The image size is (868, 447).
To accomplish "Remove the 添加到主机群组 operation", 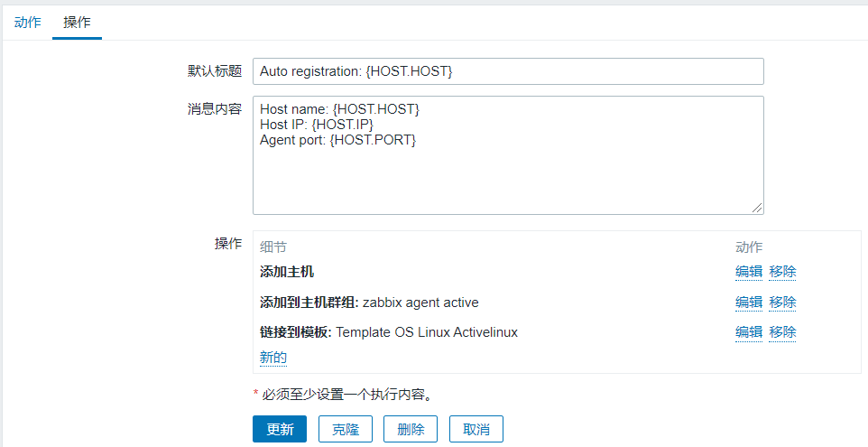I will (783, 303).
